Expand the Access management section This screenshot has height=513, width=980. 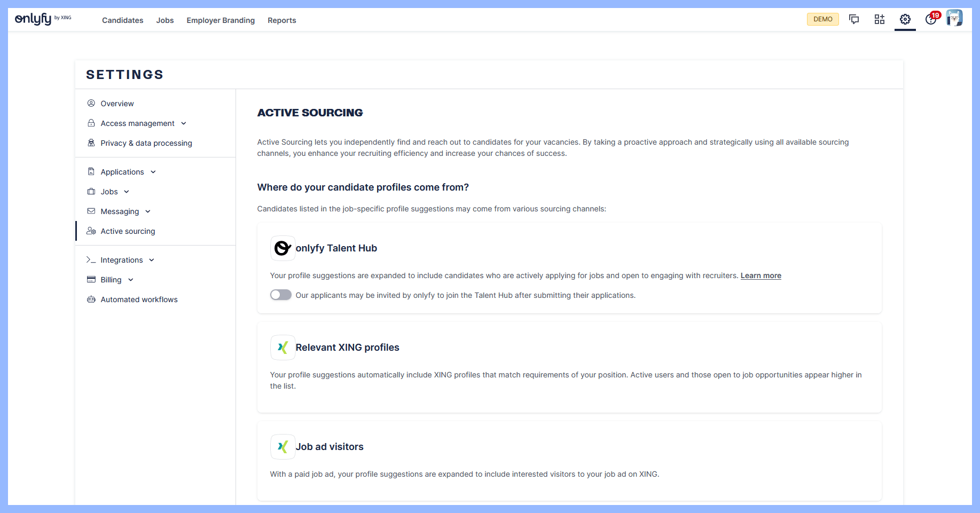pos(138,123)
